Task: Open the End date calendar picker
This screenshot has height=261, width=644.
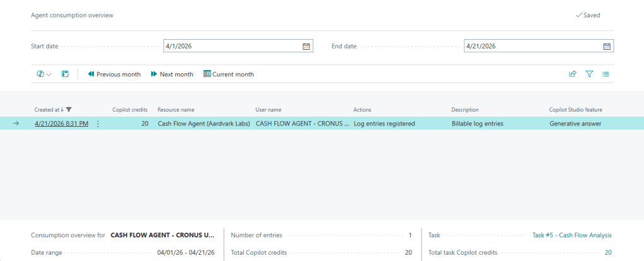Action: (x=607, y=46)
